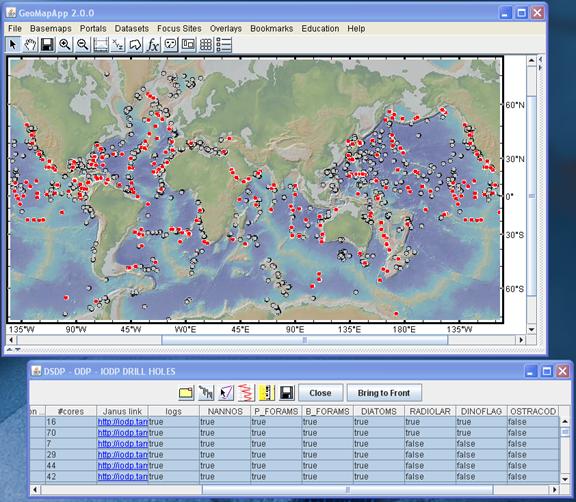Viewport: 576px width, 502px height.
Task: Click the mask face-shaped toolbar icon
Action: [170, 45]
